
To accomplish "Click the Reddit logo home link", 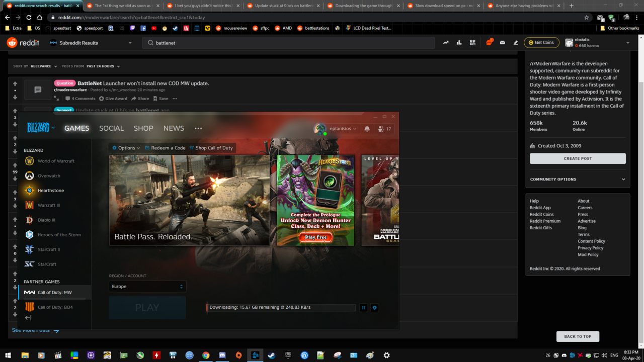I will tap(23, 43).
